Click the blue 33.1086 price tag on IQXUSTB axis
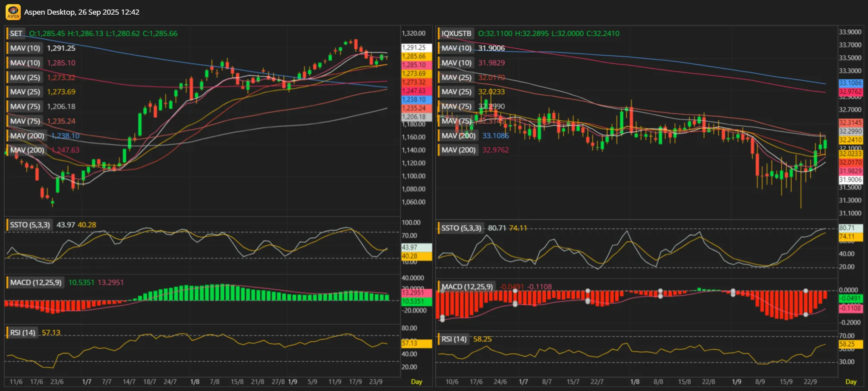This screenshot has width=868, height=391. coord(850,83)
